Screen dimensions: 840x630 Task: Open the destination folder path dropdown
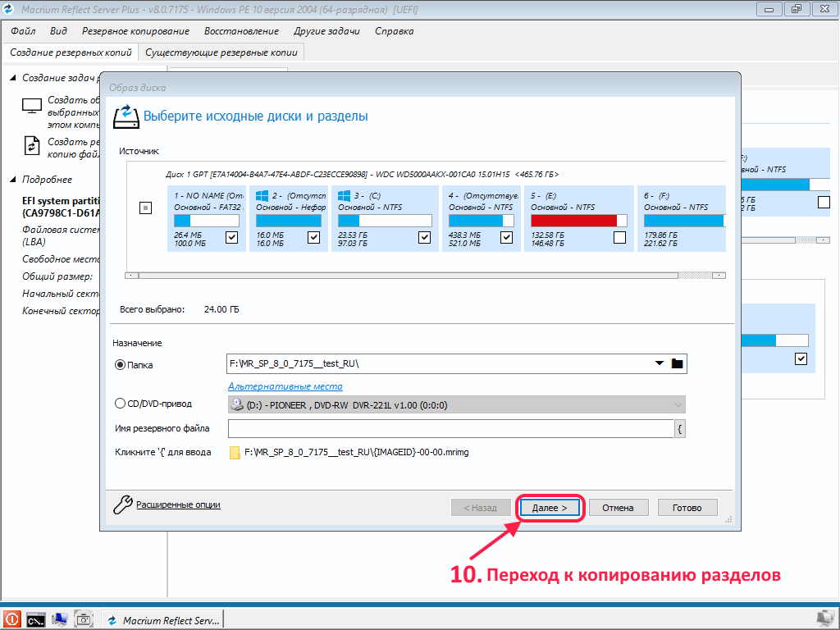659,363
